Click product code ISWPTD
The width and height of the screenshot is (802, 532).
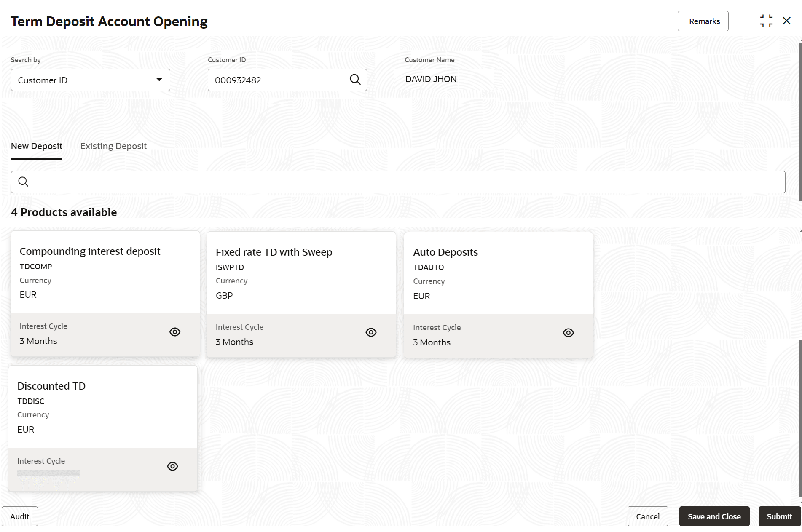(230, 267)
